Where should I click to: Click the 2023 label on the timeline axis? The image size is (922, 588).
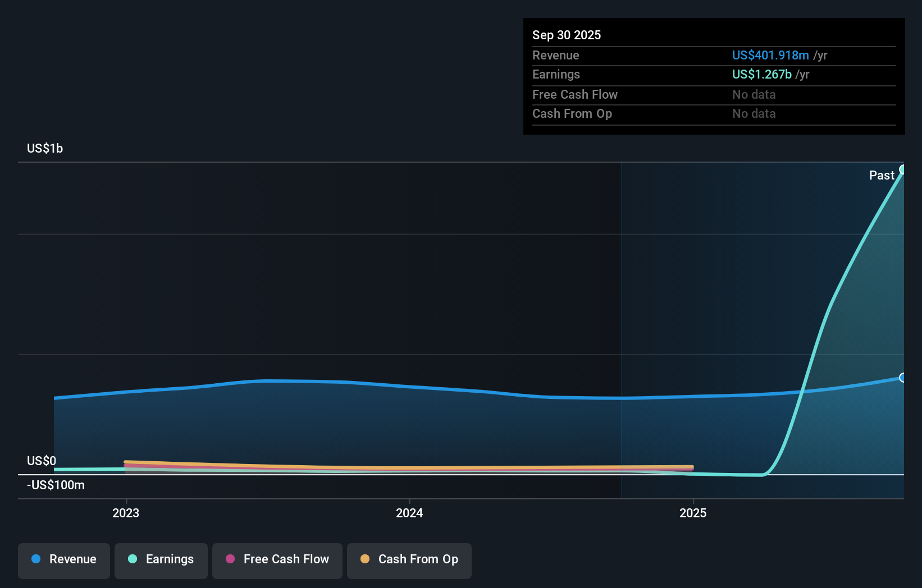click(x=126, y=512)
